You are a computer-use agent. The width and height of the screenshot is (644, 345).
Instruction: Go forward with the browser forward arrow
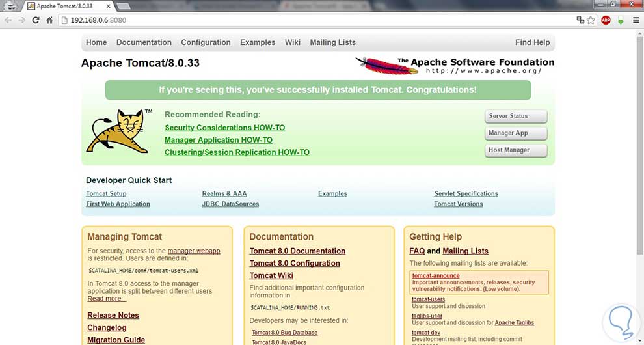21,20
